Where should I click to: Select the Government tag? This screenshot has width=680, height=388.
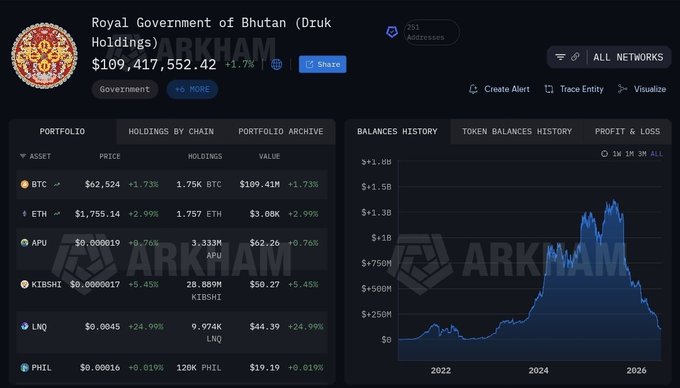point(124,89)
